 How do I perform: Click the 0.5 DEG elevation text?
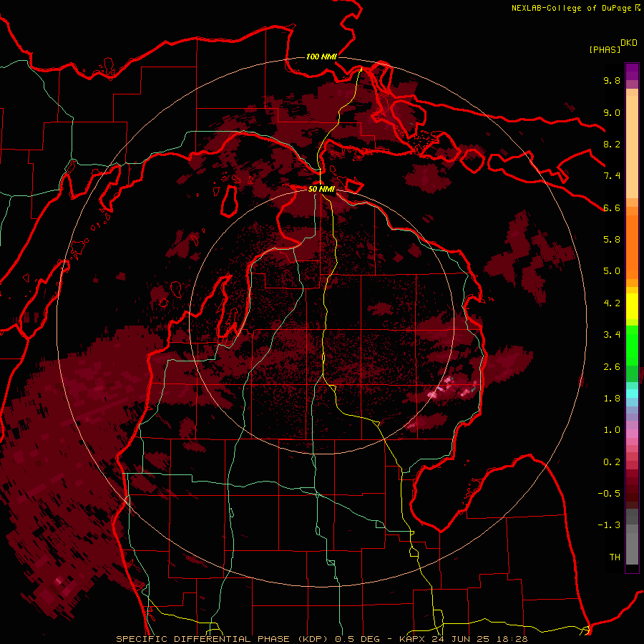(x=357, y=639)
